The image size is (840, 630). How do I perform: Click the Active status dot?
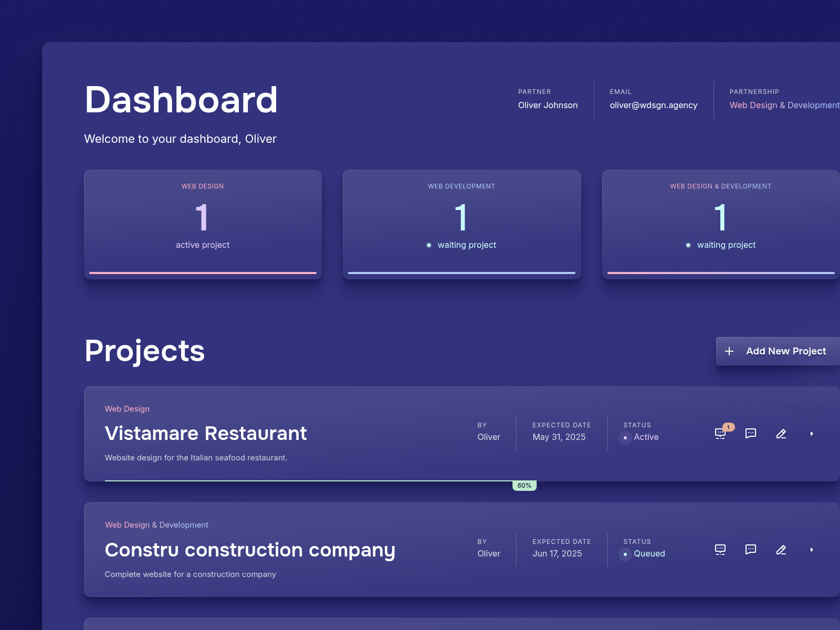click(x=625, y=437)
